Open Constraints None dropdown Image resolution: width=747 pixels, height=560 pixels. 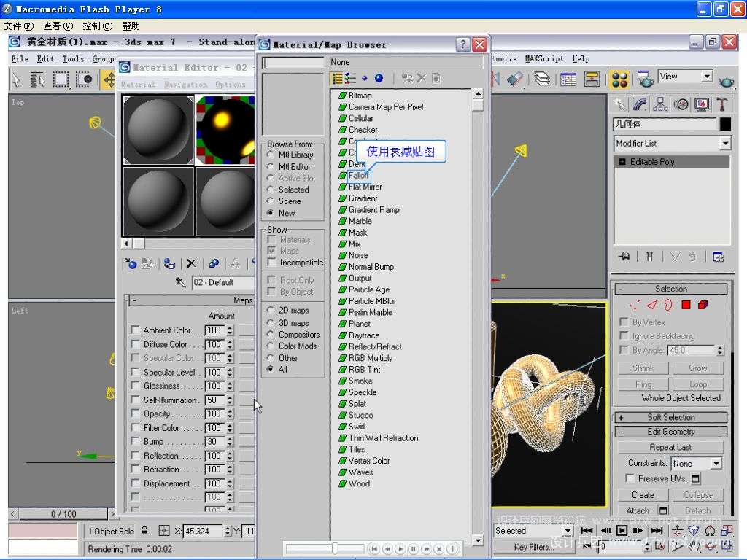click(x=696, y=463)
